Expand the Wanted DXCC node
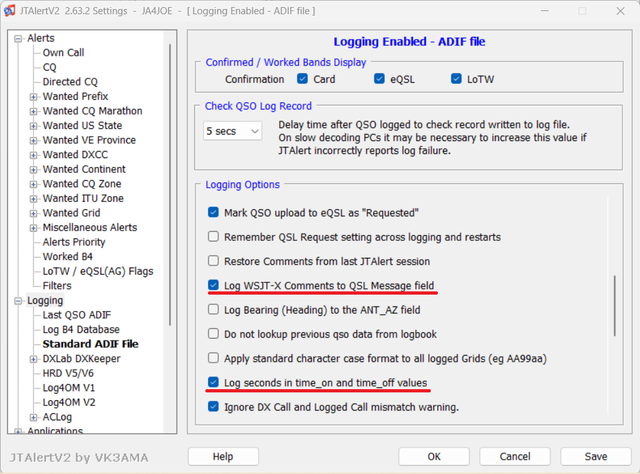 (x=33, y=156)
